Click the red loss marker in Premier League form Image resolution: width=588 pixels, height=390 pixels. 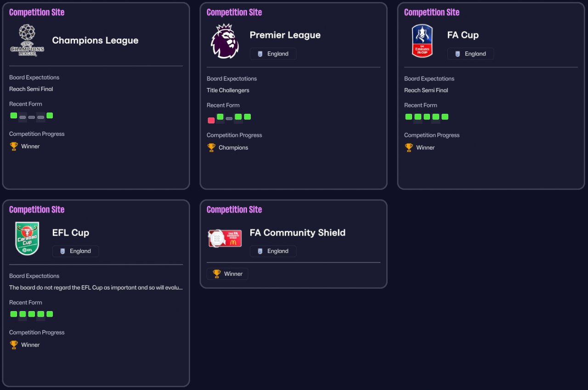211,120
